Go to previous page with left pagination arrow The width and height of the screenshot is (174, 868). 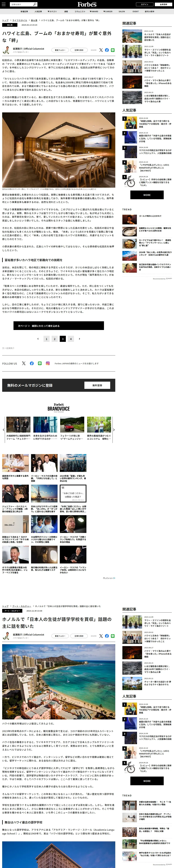click(x=38, y=339)
